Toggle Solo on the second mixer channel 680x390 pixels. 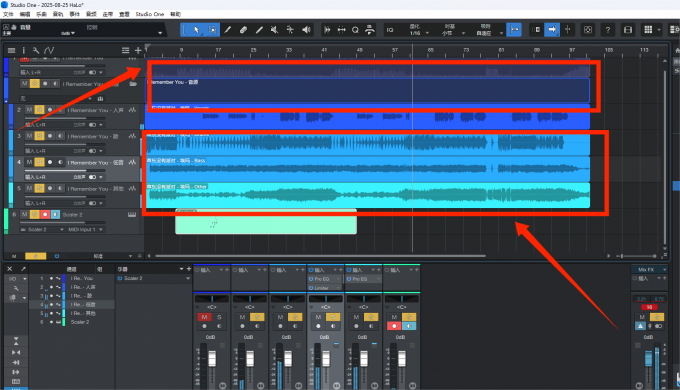click(x=257, y=317)
